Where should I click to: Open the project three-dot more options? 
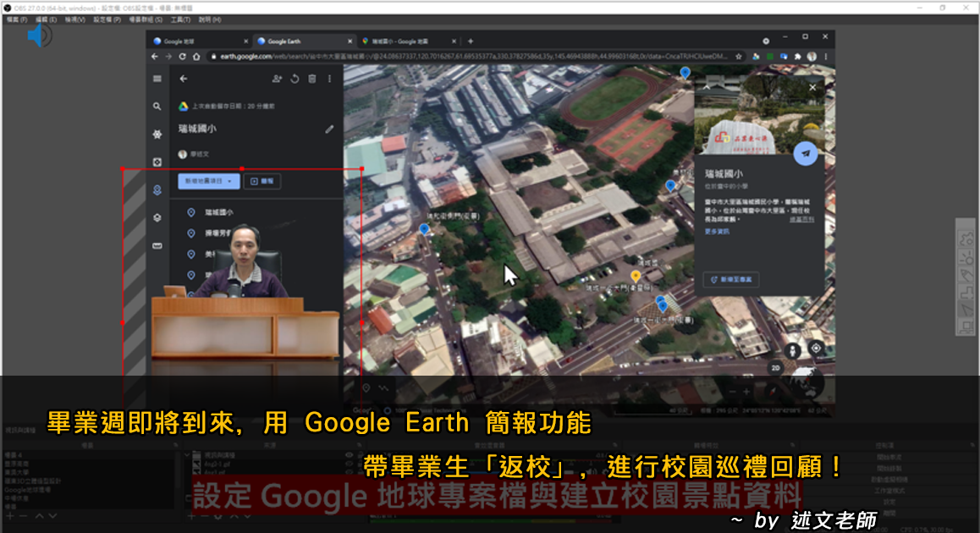329,79
